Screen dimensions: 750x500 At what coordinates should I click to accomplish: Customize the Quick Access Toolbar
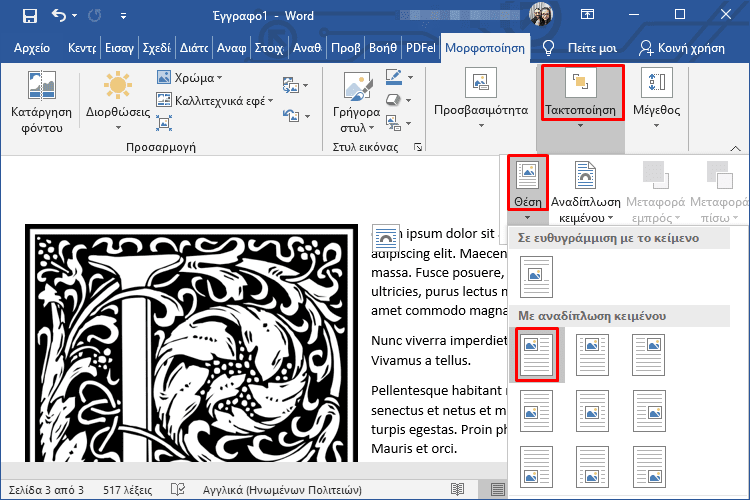click(123, 16)
